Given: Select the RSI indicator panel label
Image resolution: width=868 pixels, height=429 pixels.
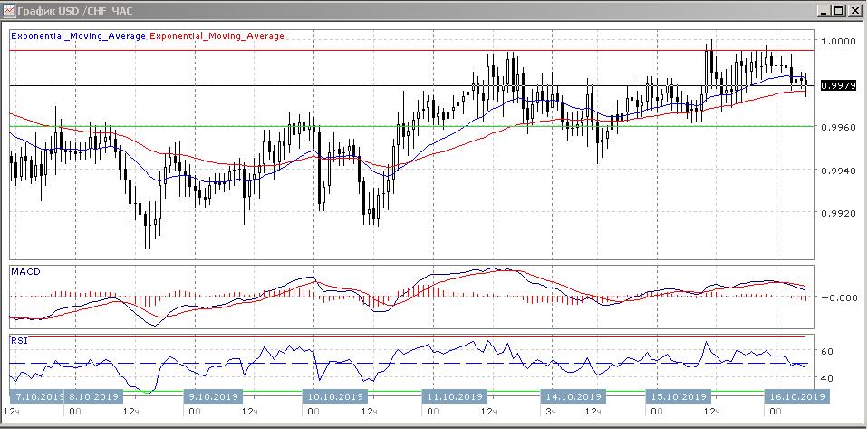Looking at the screenshot, I should 19,341.
